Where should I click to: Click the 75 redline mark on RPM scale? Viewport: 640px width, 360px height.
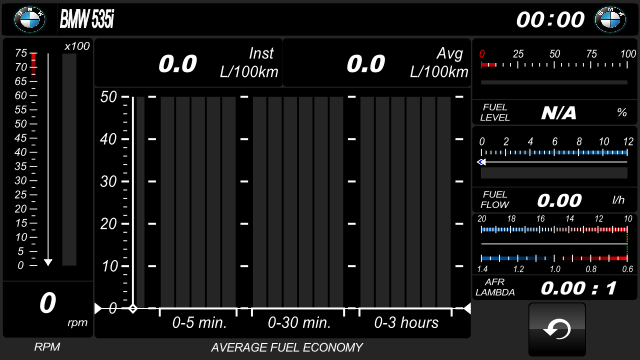pos(21,53)
